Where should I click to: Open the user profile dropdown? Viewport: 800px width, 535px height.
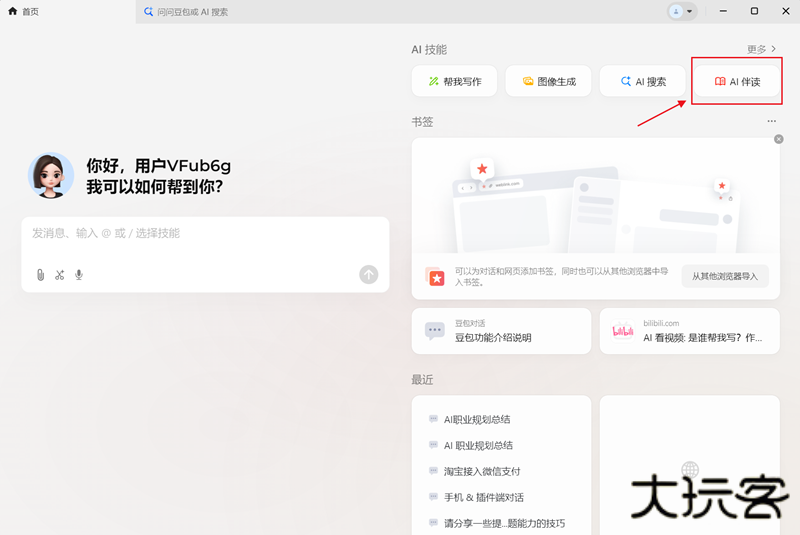point(681,11)
